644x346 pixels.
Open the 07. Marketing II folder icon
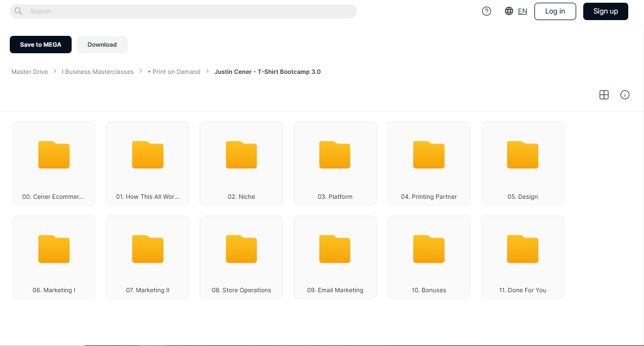coord(148,249)
